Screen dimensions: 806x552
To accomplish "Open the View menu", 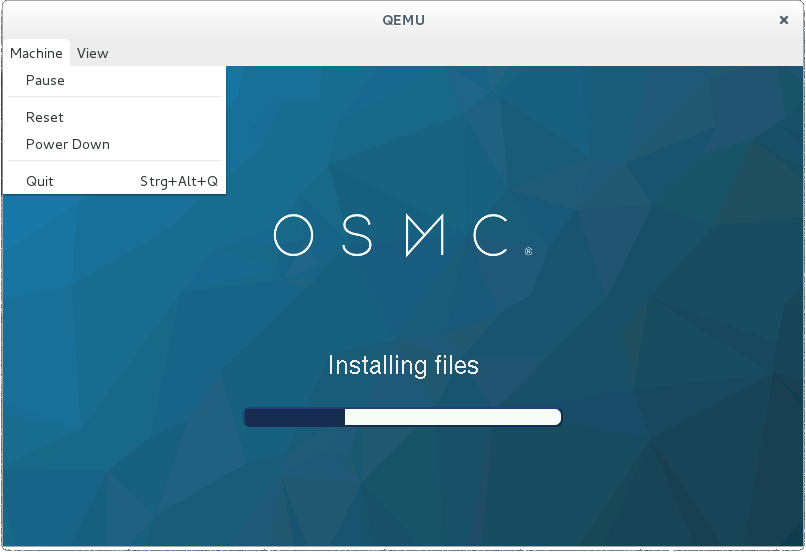I will click(92, 53).
